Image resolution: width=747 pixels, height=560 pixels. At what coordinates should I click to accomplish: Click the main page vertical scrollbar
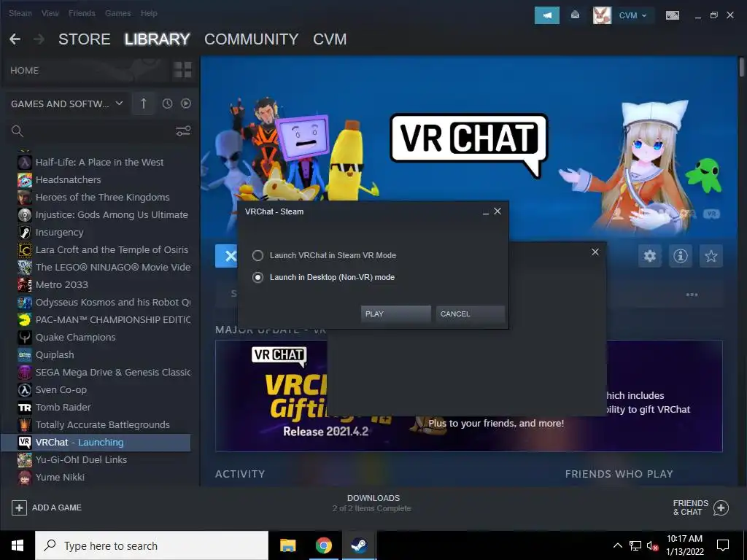pyautogui.click(x=742, y=66)
